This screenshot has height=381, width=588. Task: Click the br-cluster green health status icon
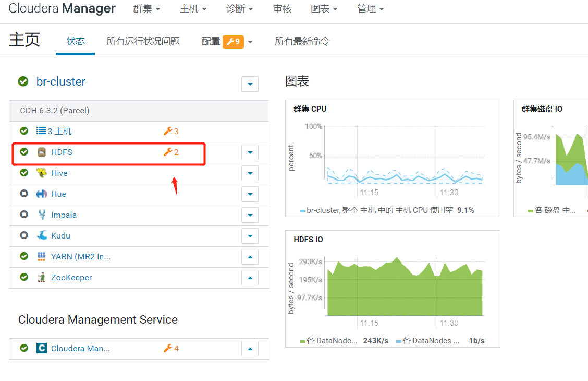point(23,81)
